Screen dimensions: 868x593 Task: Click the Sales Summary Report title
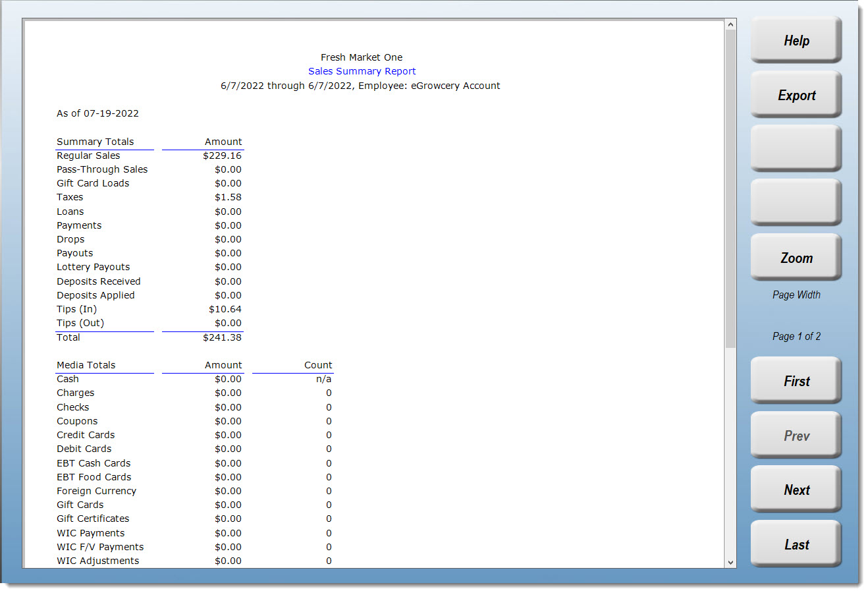point(362,71)
